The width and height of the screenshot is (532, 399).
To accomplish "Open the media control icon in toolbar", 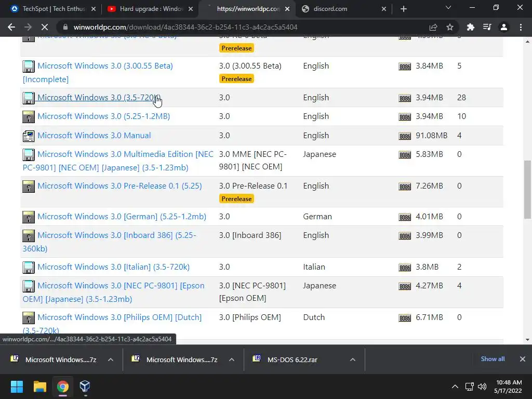I will click(487, 27).
